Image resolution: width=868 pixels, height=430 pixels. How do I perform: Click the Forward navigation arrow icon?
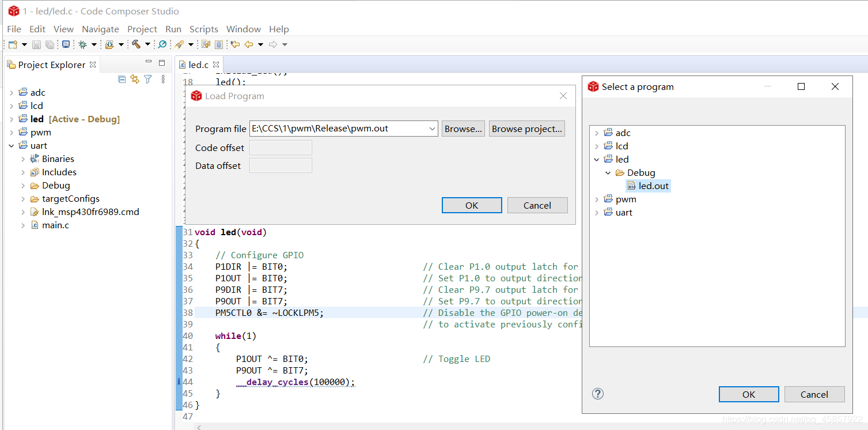point(273,44)
